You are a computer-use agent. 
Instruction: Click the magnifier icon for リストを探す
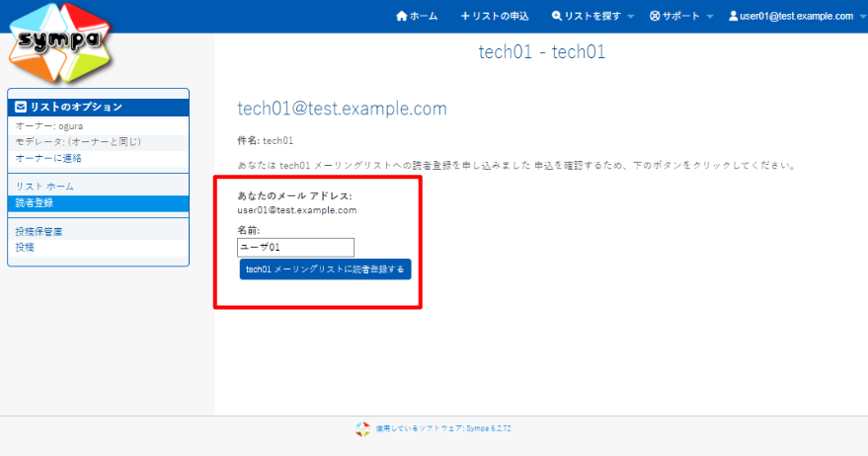(x=557, y=16)
